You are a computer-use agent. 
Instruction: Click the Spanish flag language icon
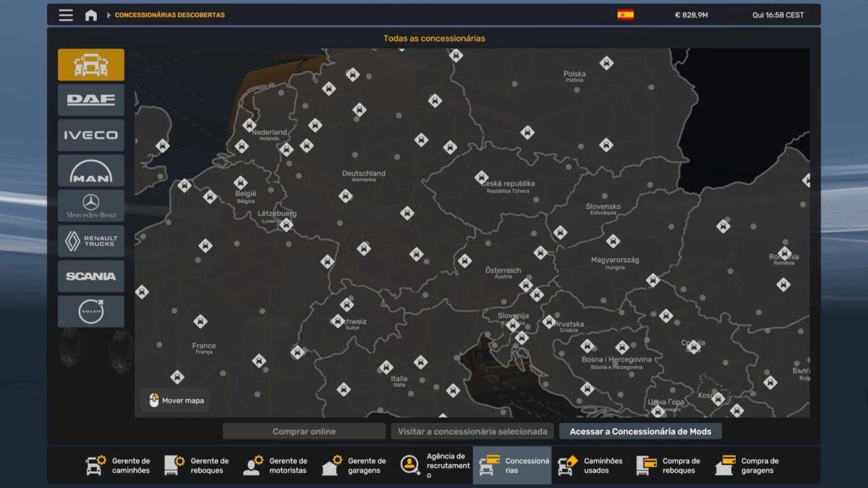coord(625,14)
